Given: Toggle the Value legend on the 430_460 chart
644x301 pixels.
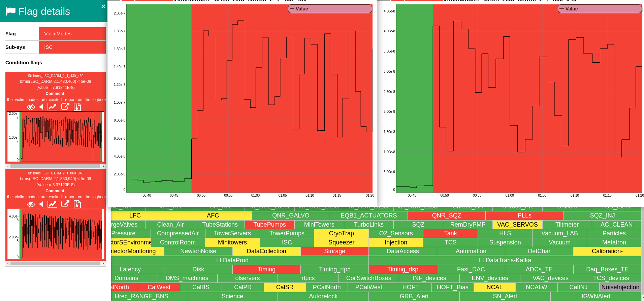Looking at the screenshot, I should point(330,9).
